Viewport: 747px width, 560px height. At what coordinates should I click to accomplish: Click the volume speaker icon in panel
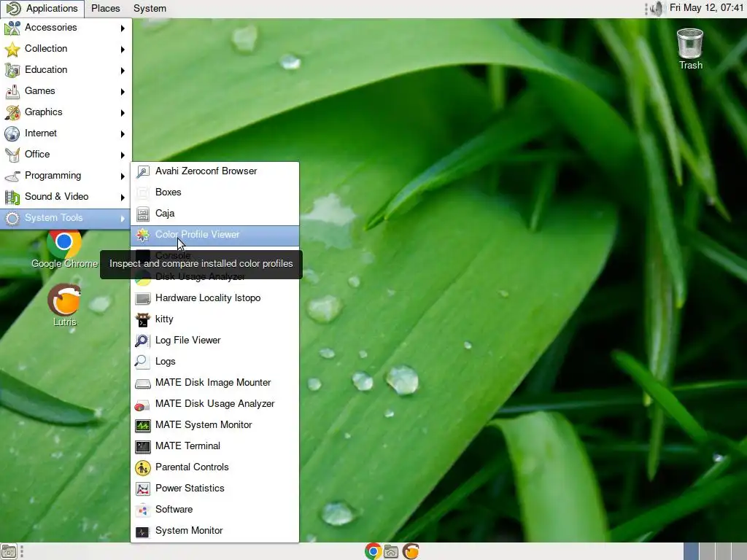click(x=657, y=8)
